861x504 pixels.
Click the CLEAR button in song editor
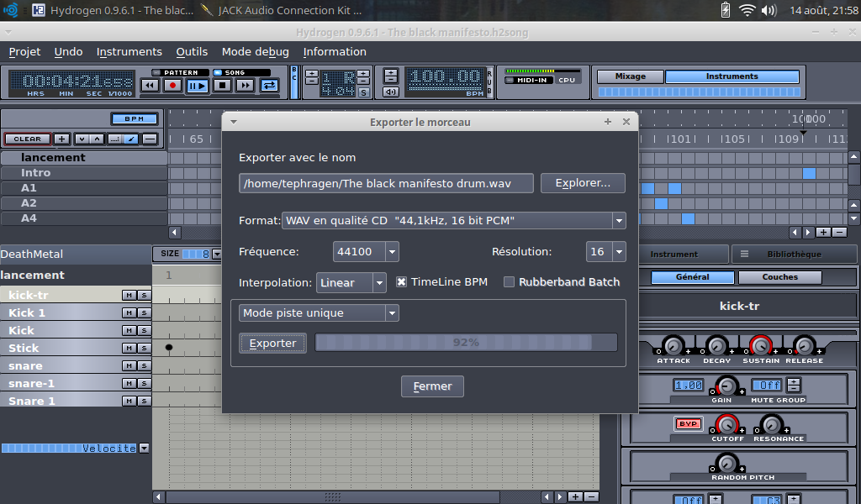[x=28, y=139]
